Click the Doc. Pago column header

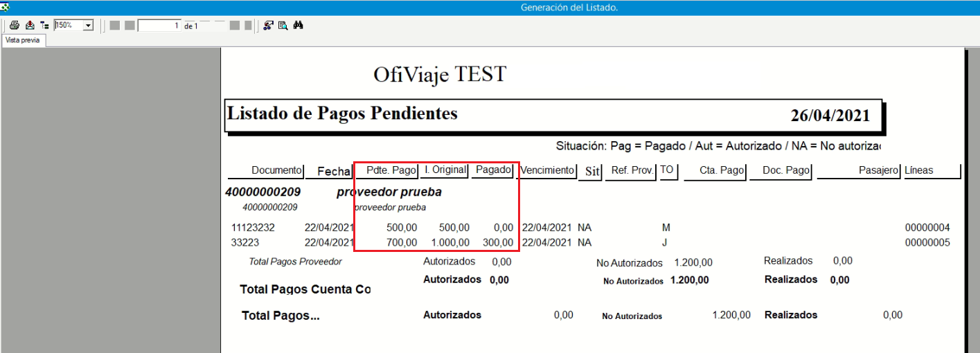point(786,170)
